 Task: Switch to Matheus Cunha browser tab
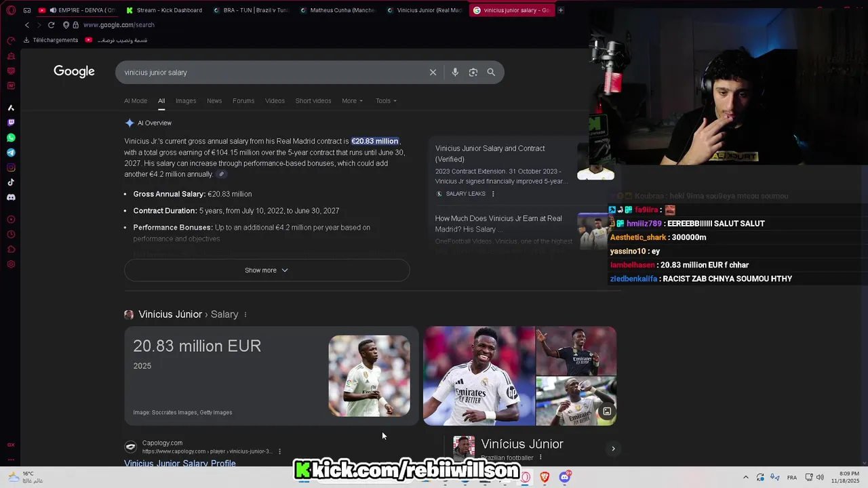pos(338,10)
